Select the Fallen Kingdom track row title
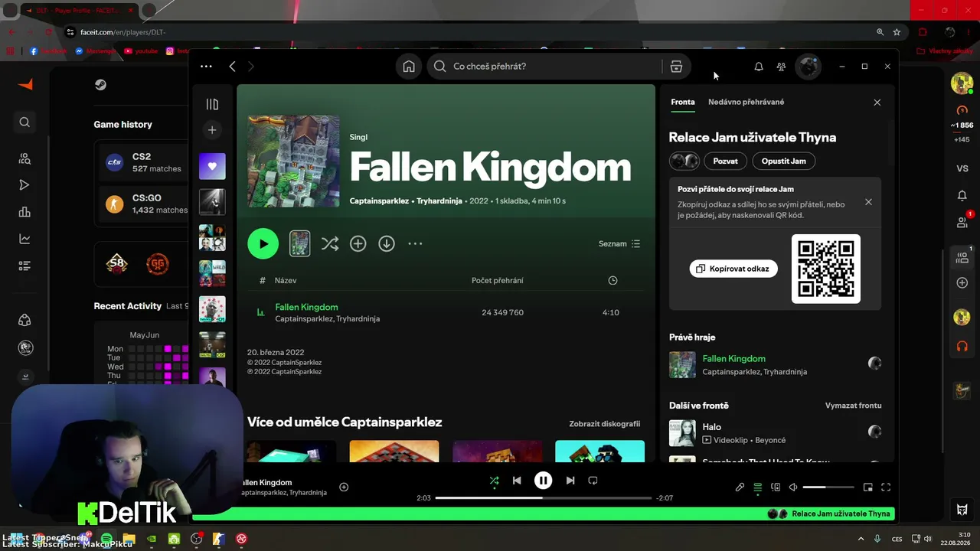 click(x=306, y=307)
